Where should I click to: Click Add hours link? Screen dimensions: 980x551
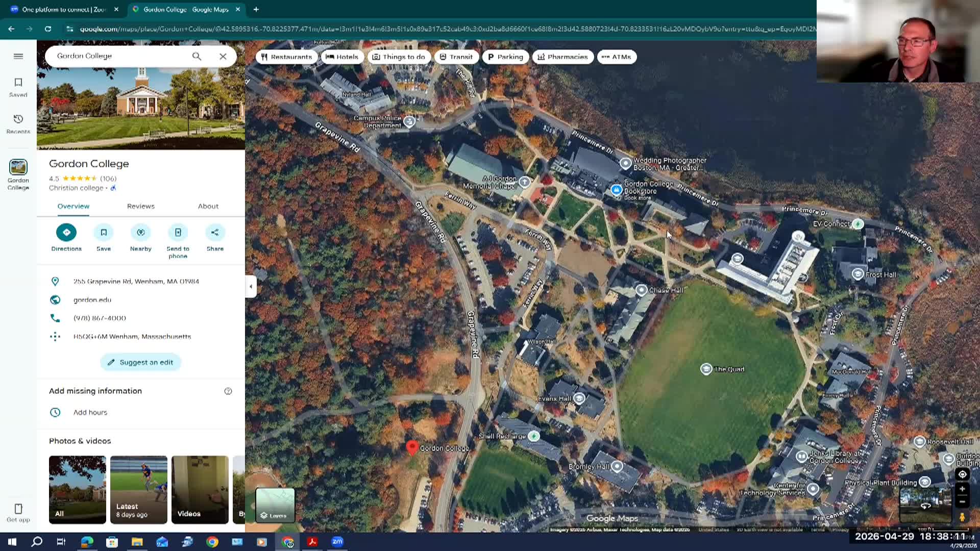90,412
